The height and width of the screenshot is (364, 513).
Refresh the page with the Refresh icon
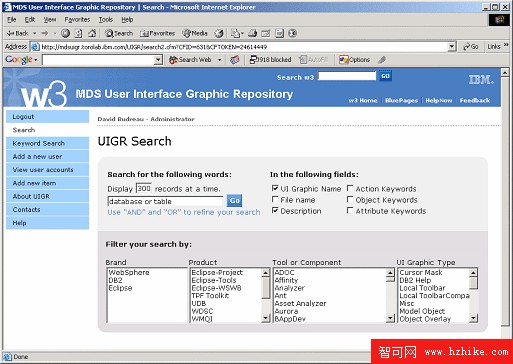pyautogui.click(x=79, y=33)
